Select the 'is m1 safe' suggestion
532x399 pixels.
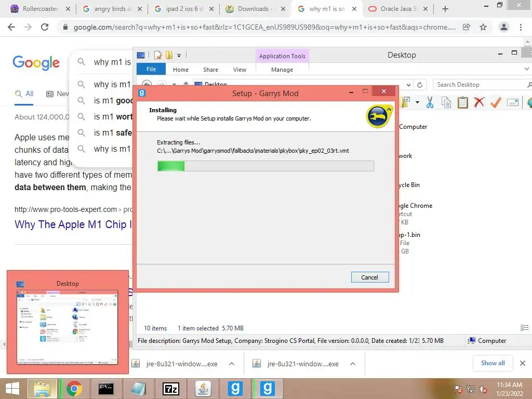pos(113,132)
